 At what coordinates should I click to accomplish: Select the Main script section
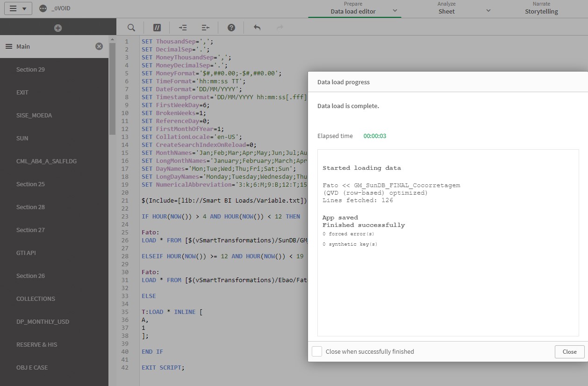[54, 46]
